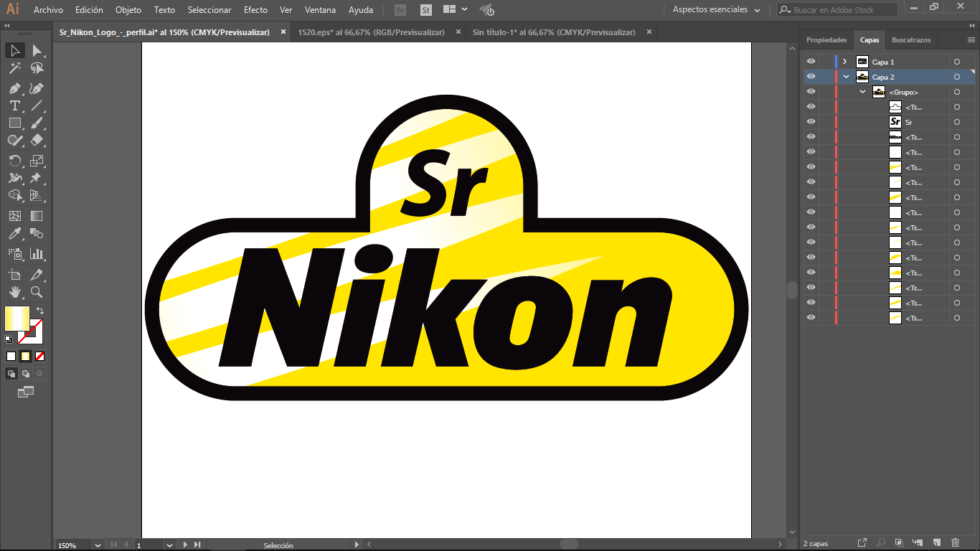Swap fill and stroke colors
Image resolution: width=980 pixels, height=551 pixels.
click(40, 311)
